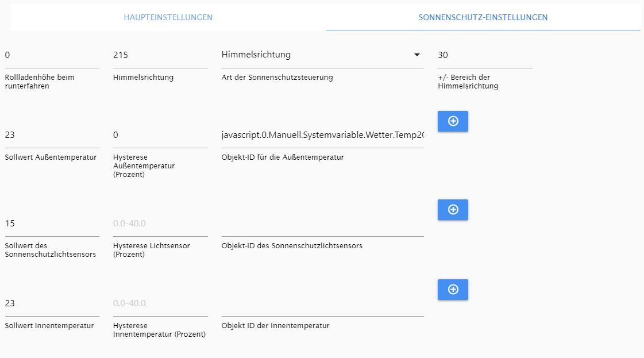Click the Himmelsrichtung value field showing 215
The width and height of the screenshot is (644, 358).
click(161, 55)
